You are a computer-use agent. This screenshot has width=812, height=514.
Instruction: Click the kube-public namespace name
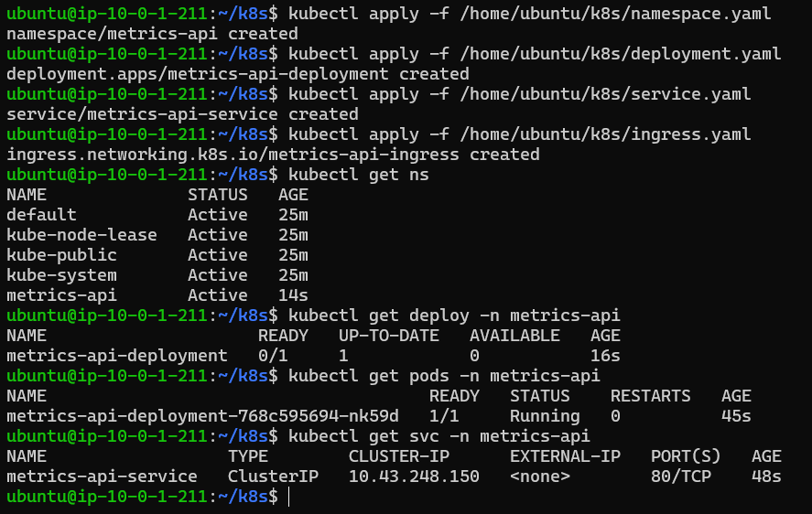pyautogui.click(x=61, y=255)
